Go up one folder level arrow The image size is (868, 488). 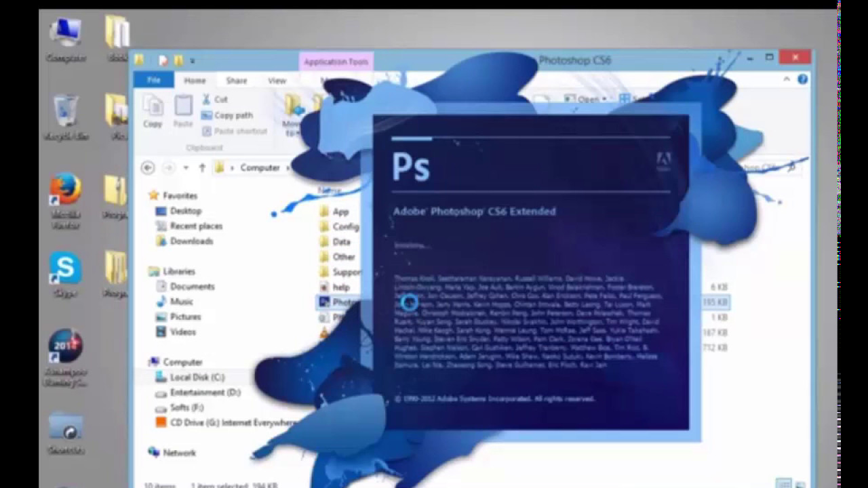[202, 167]
